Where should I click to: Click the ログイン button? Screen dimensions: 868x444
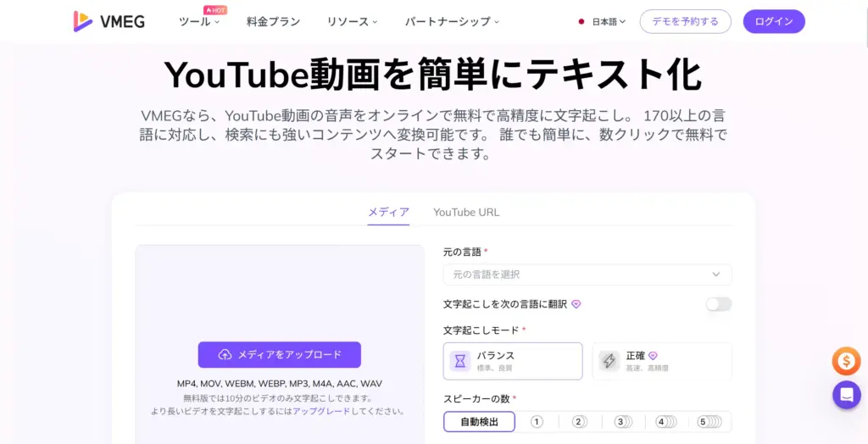click(773, 22)
